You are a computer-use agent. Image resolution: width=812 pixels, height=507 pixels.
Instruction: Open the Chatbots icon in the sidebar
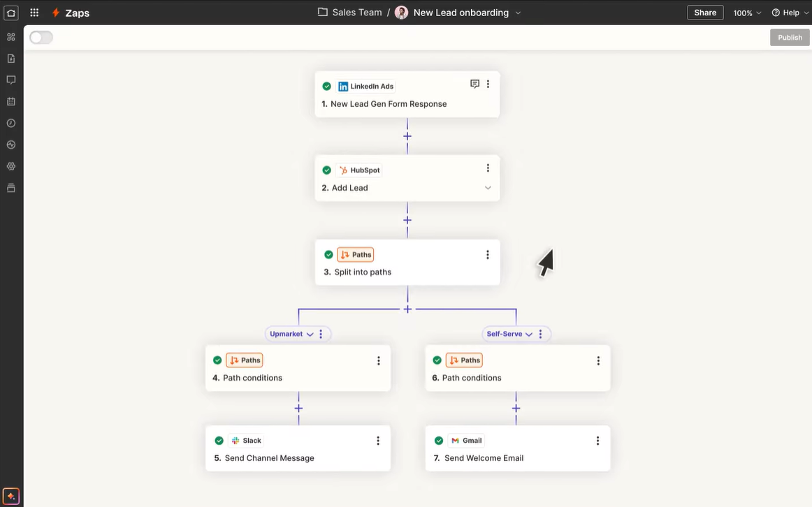(10, 79)
